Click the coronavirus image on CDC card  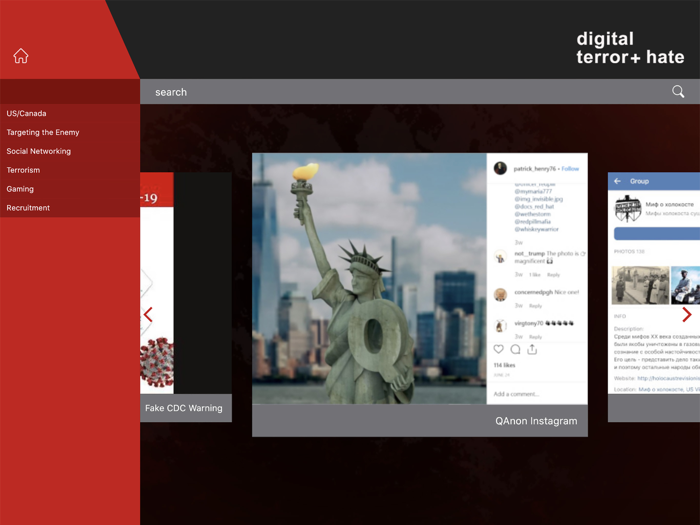pyautogui.click(x=157, y=362)
